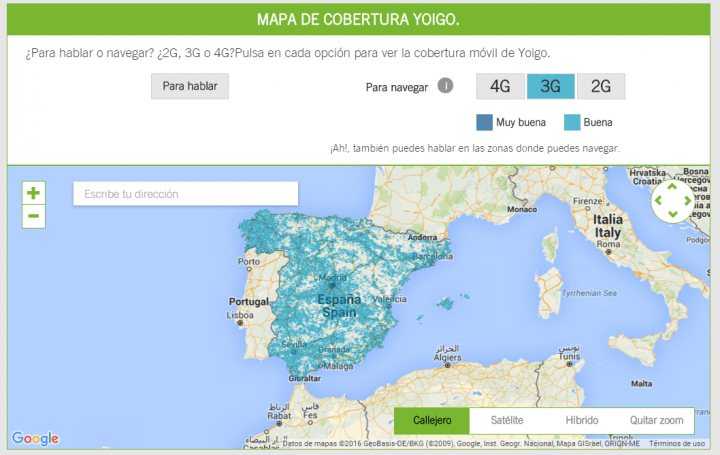Click the Algiers label on map
Viewport: 720px width, 455px height.
pos(447,357)
